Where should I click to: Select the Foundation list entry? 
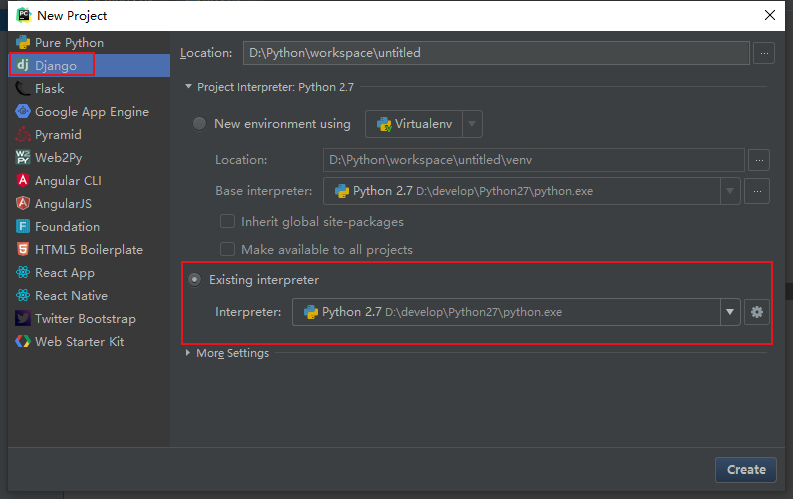pos(89,226)
